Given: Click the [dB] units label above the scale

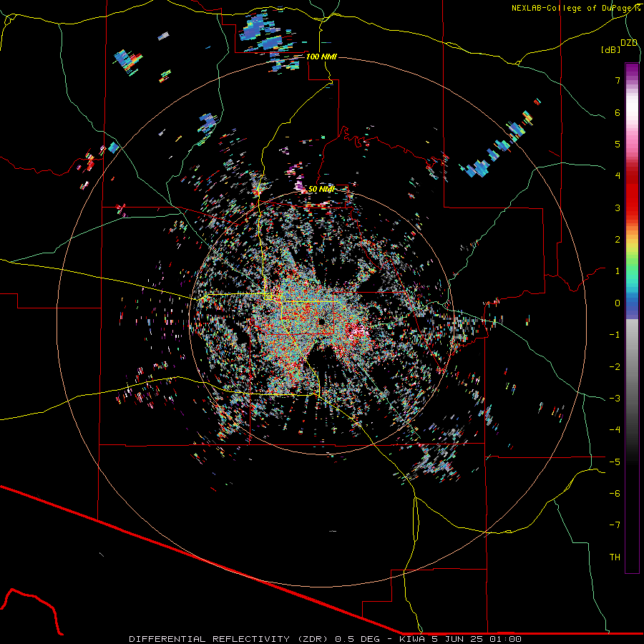Looking at the screenshot, I should pos(610,49).
